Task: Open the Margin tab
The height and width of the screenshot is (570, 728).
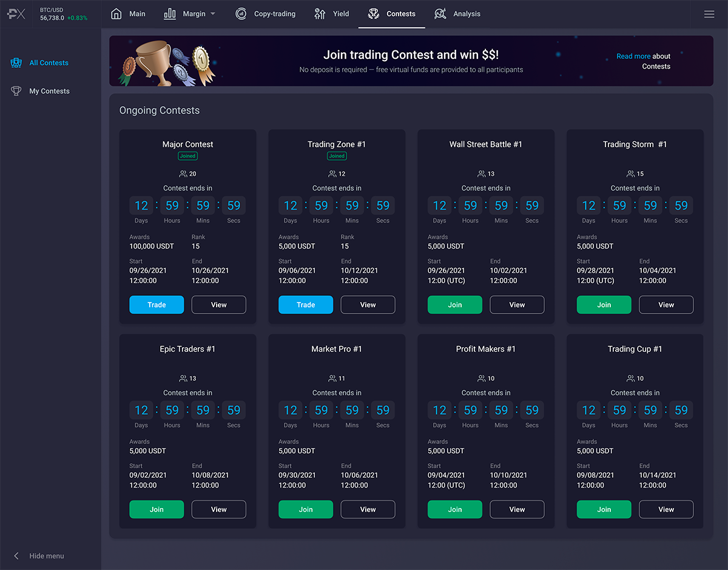Action: pyautogui.click(x=189, y=14)
